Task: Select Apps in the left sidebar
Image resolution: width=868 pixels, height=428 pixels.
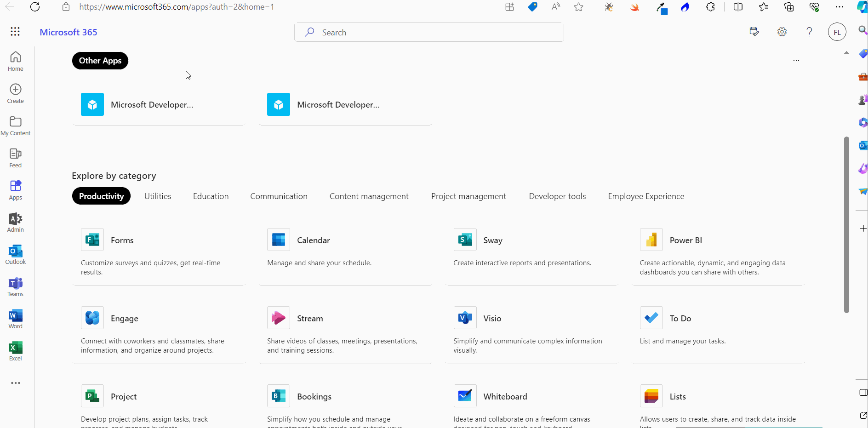Action: (x=15, y=190)
